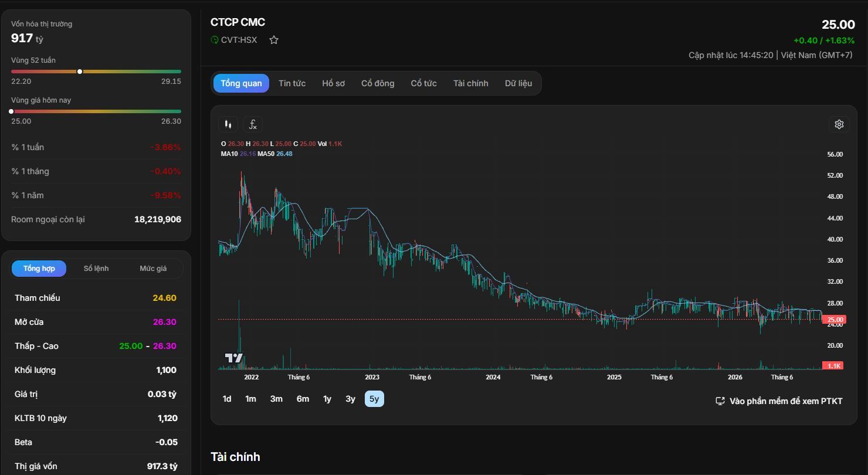Click the % 1 năm value -9.58%

click(x=165, y=195)
